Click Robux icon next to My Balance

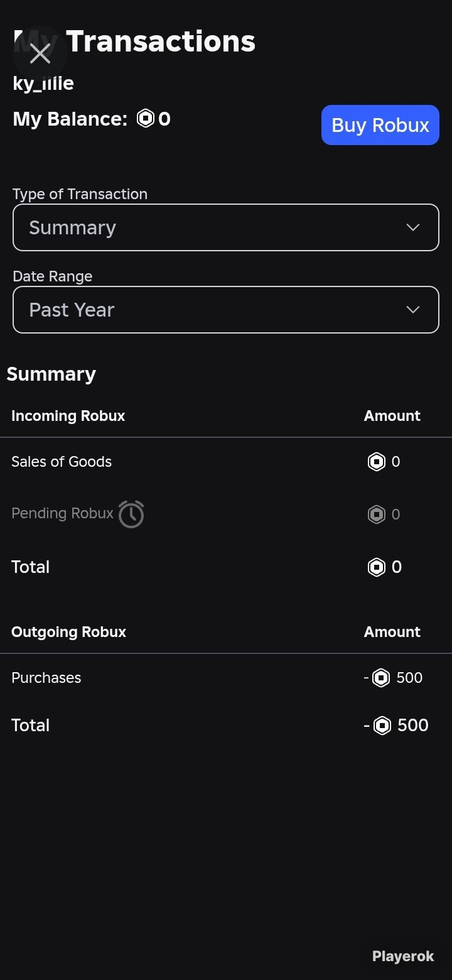coord(146,118)
